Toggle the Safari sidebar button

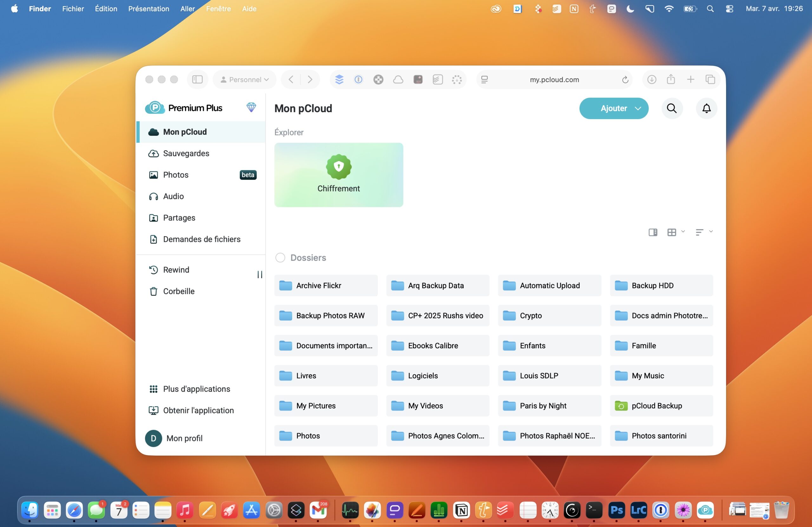point(197,80)
